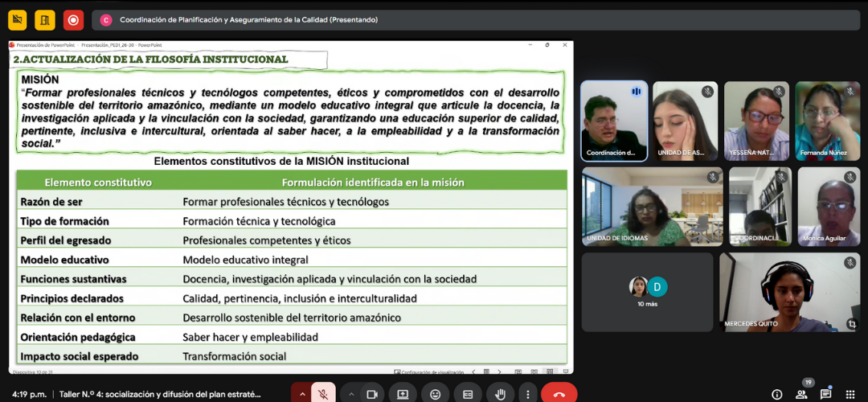Open the chat messages panel
Image resolution: width=868 pixels, height=402 pixels.
coord(825,394)
